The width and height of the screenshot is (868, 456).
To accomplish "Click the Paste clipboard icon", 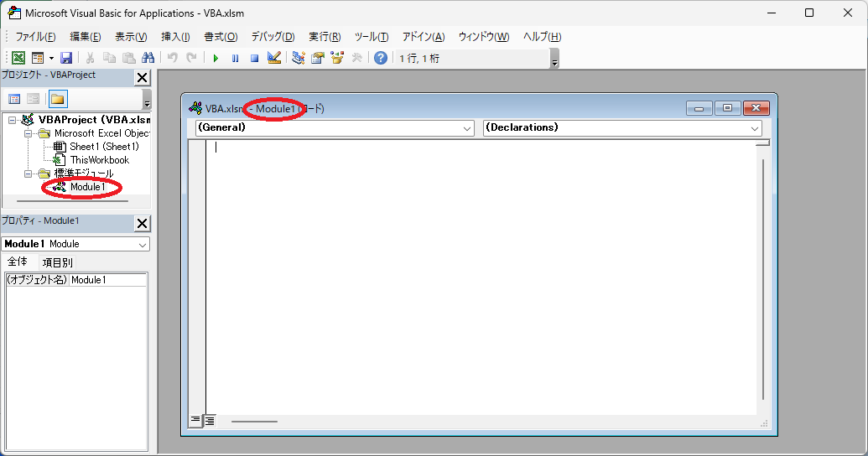I will (129, 58).
